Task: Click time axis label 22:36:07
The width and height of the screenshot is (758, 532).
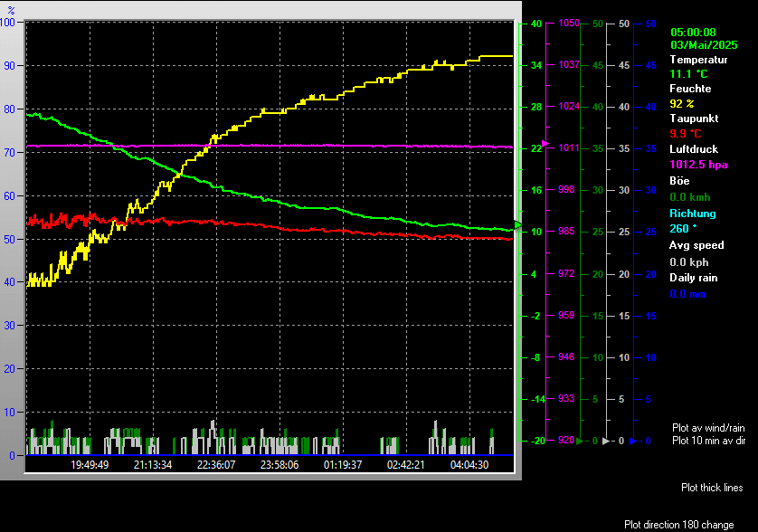Action: pyautogui.click(x=216, y=465)
